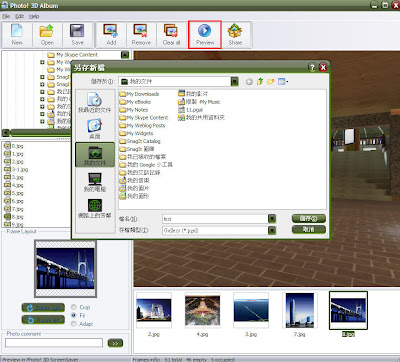Image resolution: width=400 pixels, height=362 pixels.
Task: Open an album with the Open icon
Action: tap(47, 31)
